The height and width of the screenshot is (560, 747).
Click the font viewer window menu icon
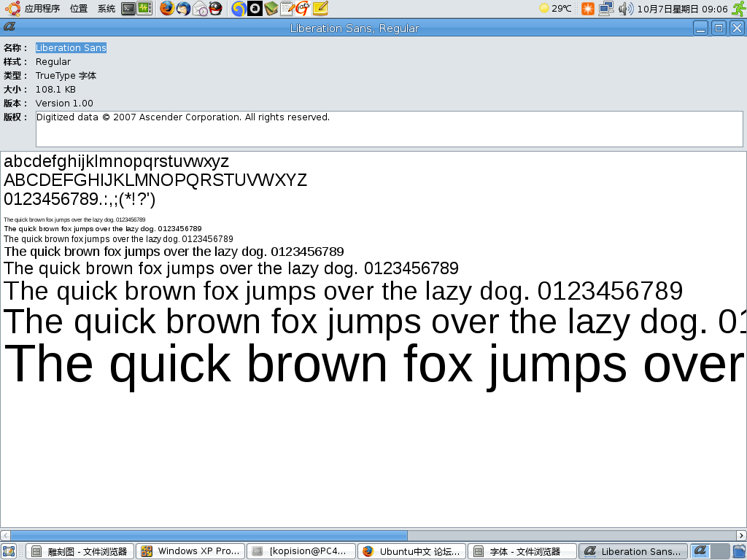pyautogui.click(x=9, y=27)
